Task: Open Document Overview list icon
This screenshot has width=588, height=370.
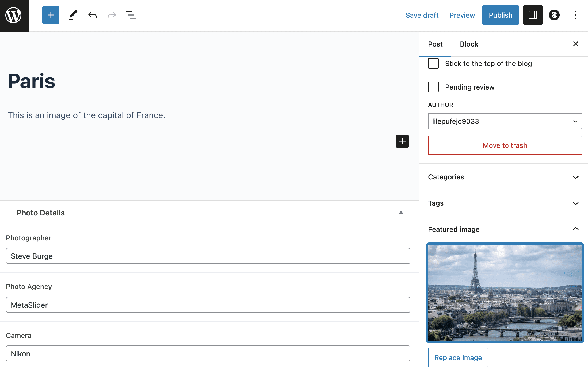Action: [131, 15]
